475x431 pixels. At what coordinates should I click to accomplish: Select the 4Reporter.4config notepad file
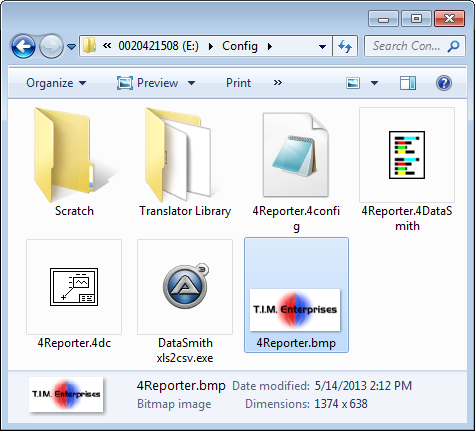tap(295, 155)
